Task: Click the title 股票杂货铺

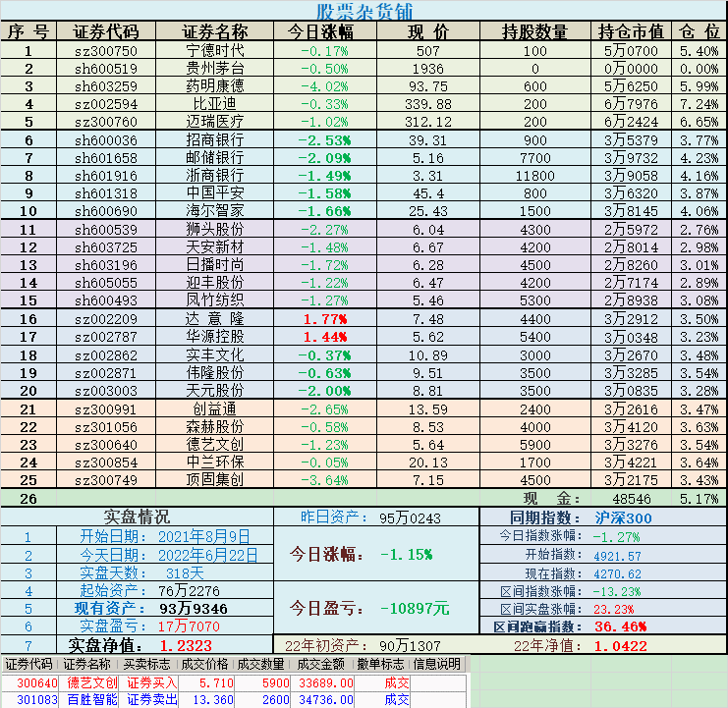Action: 364,11
